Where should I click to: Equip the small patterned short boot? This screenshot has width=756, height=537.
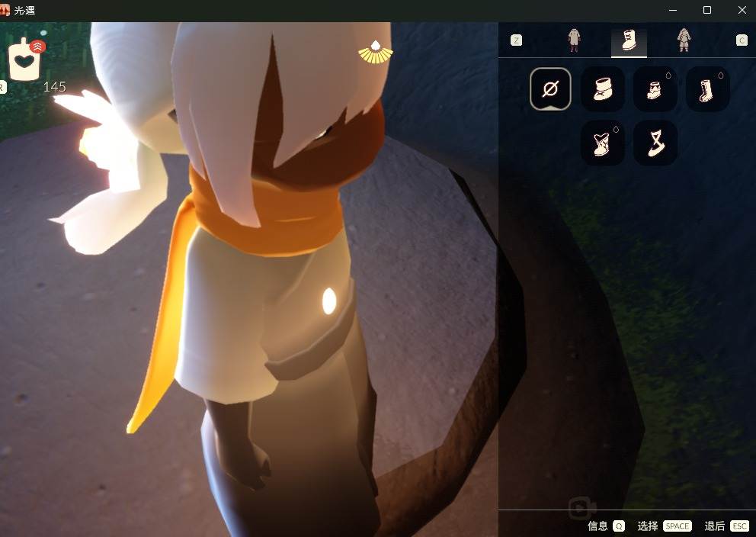pos(655,88)
